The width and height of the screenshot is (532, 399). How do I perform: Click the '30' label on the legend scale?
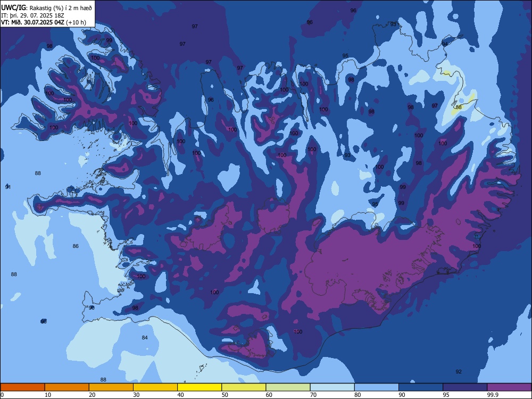click(x=136, y=395)
